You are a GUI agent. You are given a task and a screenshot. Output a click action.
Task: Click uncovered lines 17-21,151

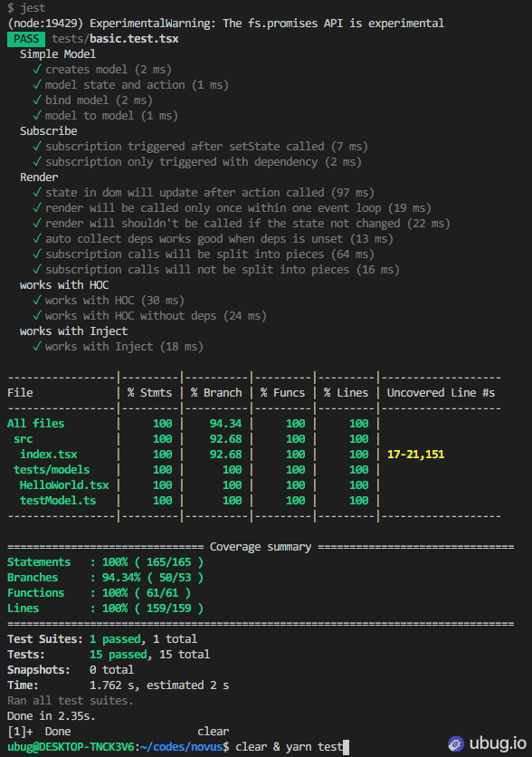(x=416, y=455)
